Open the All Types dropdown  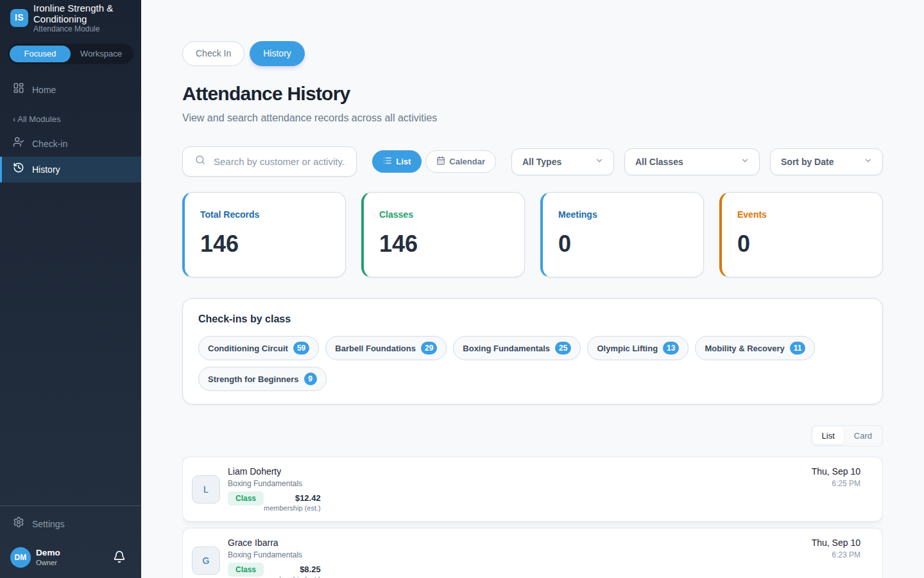563,162
